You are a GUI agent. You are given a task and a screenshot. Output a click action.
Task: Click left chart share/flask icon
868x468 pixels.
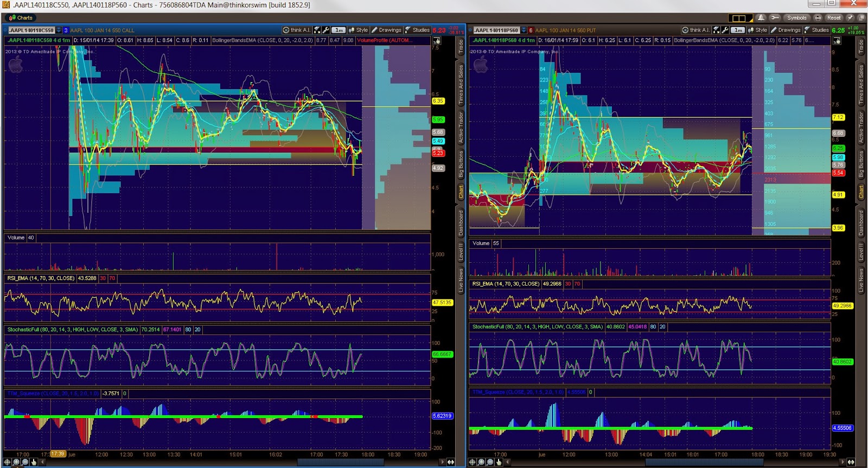click(x=317, y=30)
